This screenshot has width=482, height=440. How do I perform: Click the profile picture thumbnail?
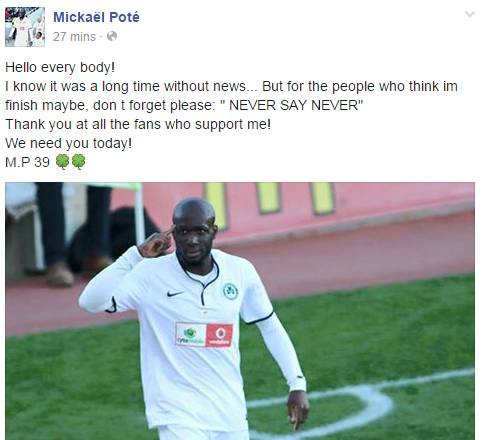pyautogui.click(x=25, y=27)
